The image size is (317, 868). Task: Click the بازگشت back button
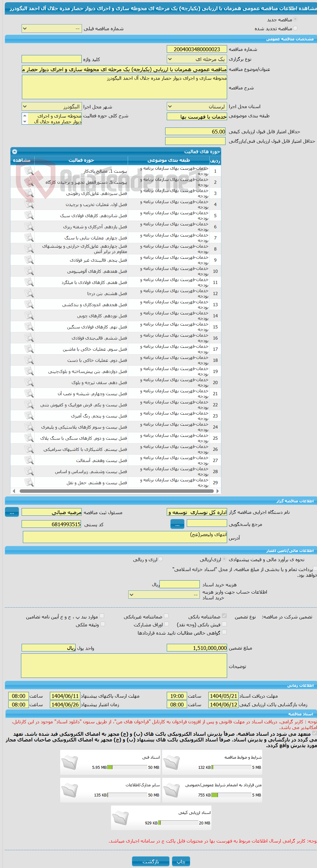pos(151,861)
